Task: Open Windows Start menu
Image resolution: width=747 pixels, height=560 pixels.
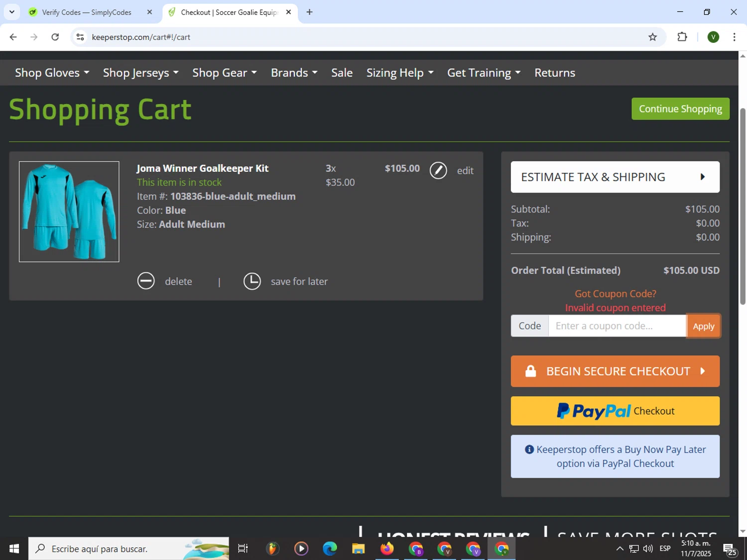Action: (14, 549)
